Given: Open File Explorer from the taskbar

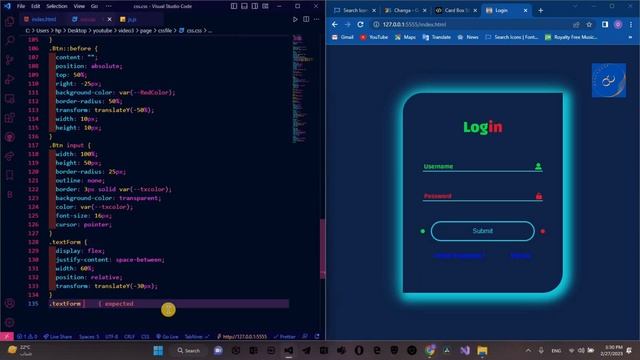Looking at the screenshot, I should pyautogui.click(x=482, y=350).
